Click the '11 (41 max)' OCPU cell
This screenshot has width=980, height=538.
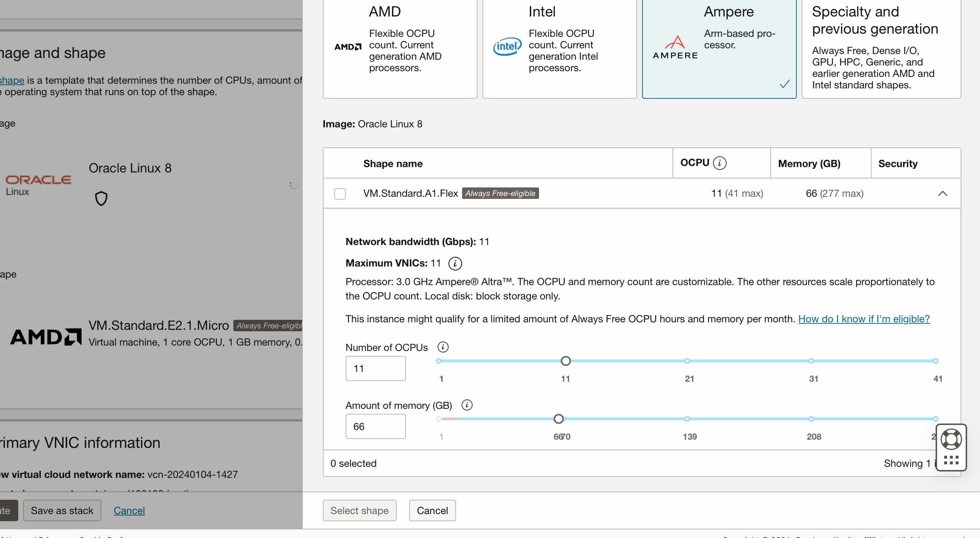(x=737, y=193)
